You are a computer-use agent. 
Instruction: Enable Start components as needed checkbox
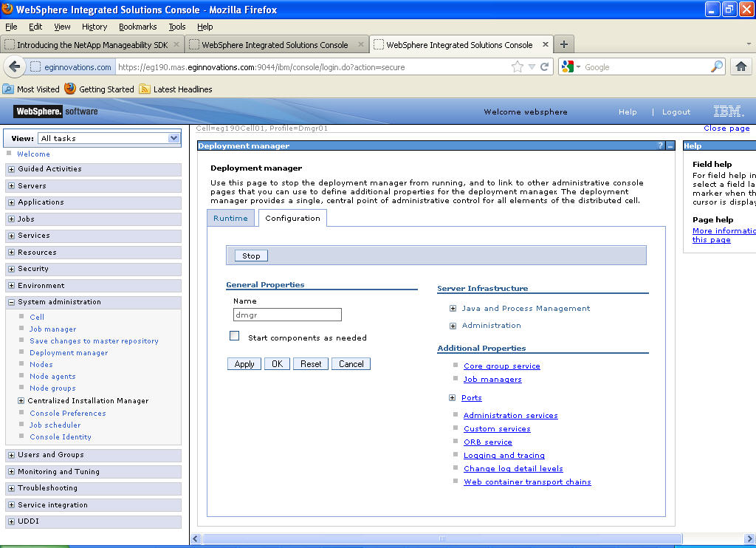tap(234, 336)
